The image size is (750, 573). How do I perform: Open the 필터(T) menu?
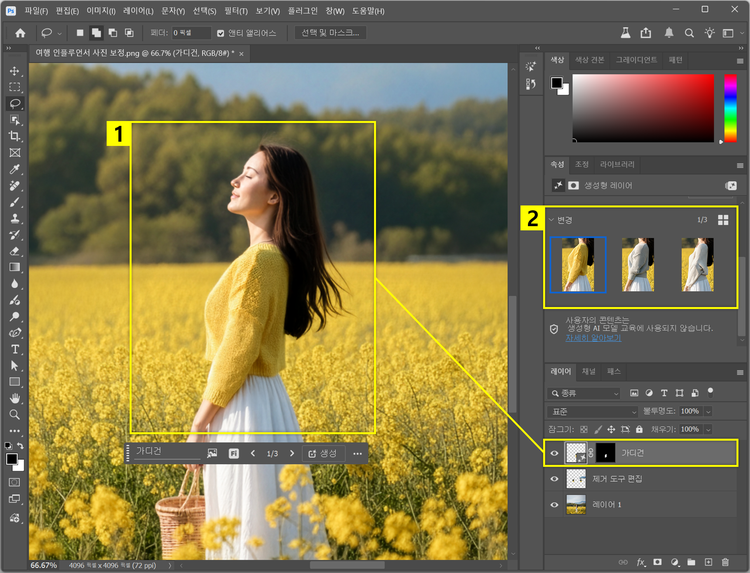click(236, 9)
